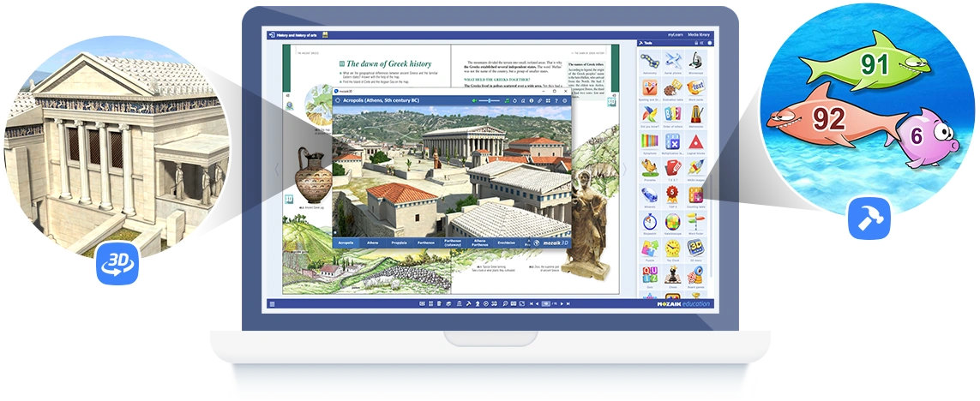Open the red TEST tool
This screenshot has width=980, height=401.
click(672, 171)
